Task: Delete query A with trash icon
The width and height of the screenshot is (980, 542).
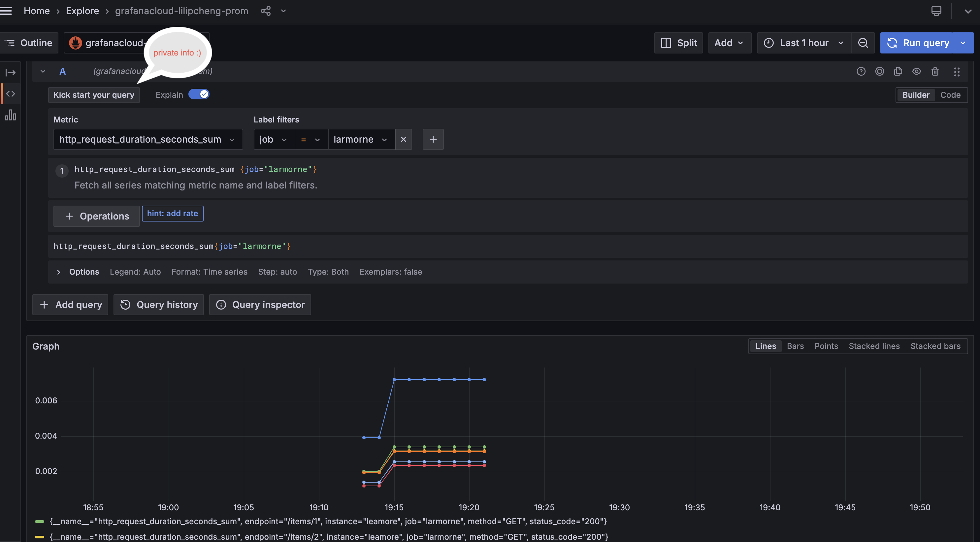Action: (935, 71)
